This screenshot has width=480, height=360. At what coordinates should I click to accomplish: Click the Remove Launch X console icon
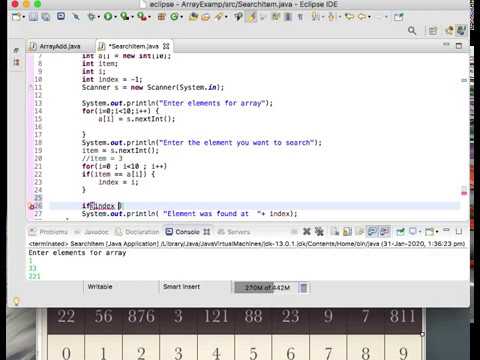click(x=307, y=231)
